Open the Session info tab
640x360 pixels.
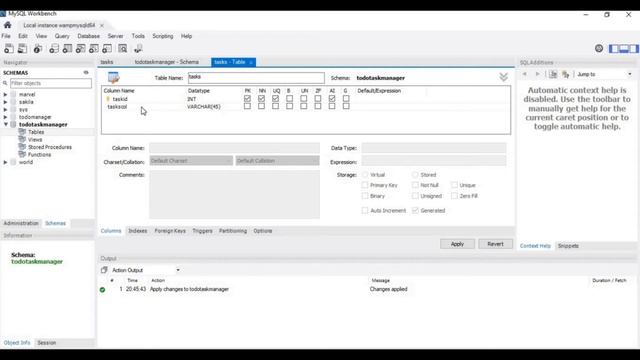click(47, 343)
